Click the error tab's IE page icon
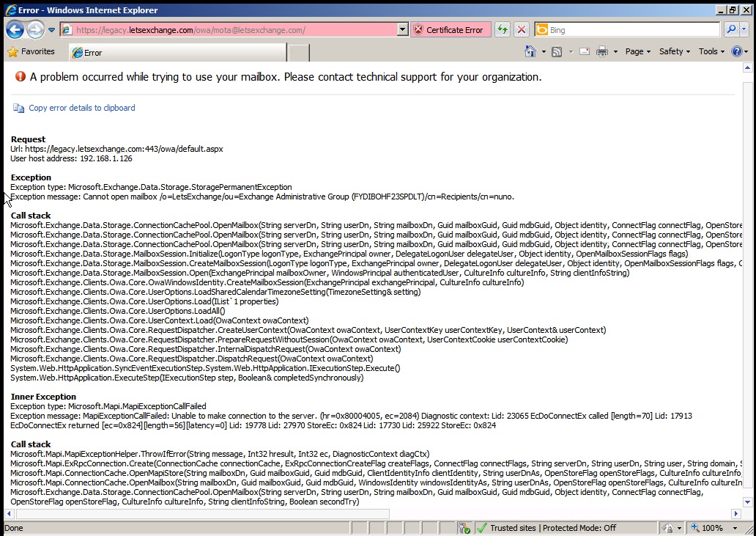Viewport: 756px width, 536px height. tap(77, 53)
